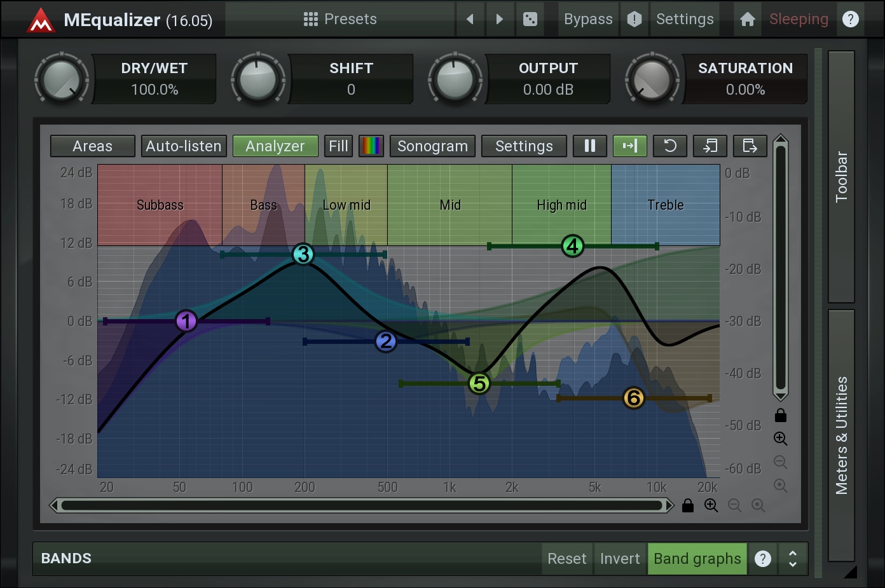Click the vertical zoom-out magnifier
Viewport: 885px width, 588px height.
pyautogui.click(x=781, y=462)
